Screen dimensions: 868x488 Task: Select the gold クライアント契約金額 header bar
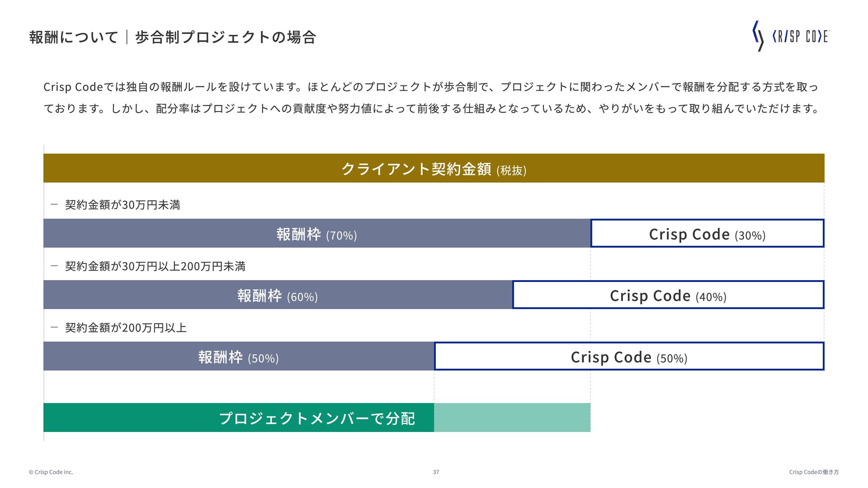(434, 169)
